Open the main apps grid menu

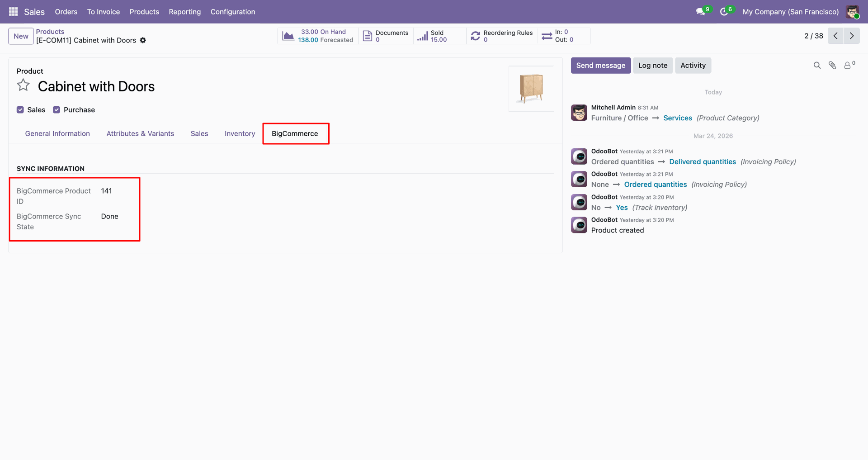[13, 12]
